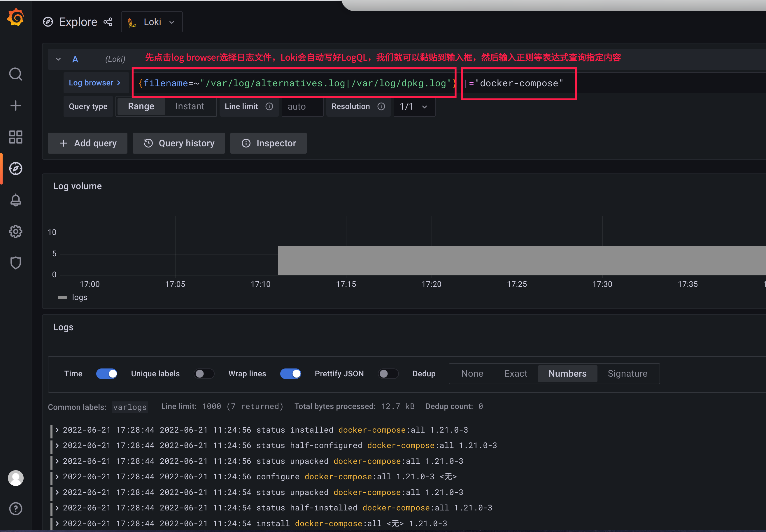Open the Dashboards grid icon in sidebar
Viewport: 766px width, 532px height.
pyautogui.click(x=15, y=137)
